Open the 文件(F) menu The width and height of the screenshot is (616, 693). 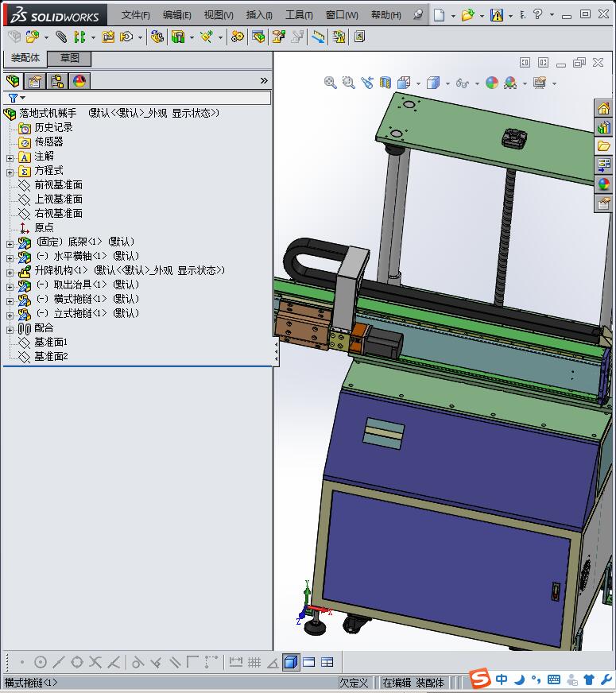(x=135, y=15)
